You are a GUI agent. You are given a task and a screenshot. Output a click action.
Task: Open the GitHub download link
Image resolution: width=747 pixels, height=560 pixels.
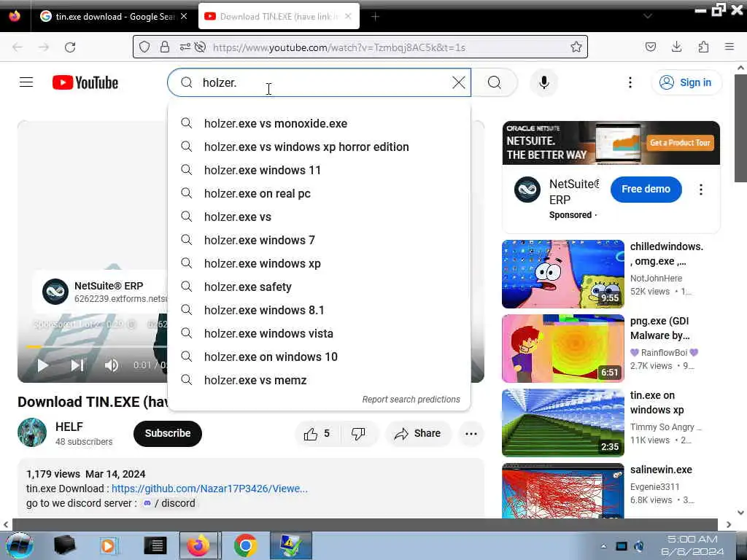coord(209,489)
